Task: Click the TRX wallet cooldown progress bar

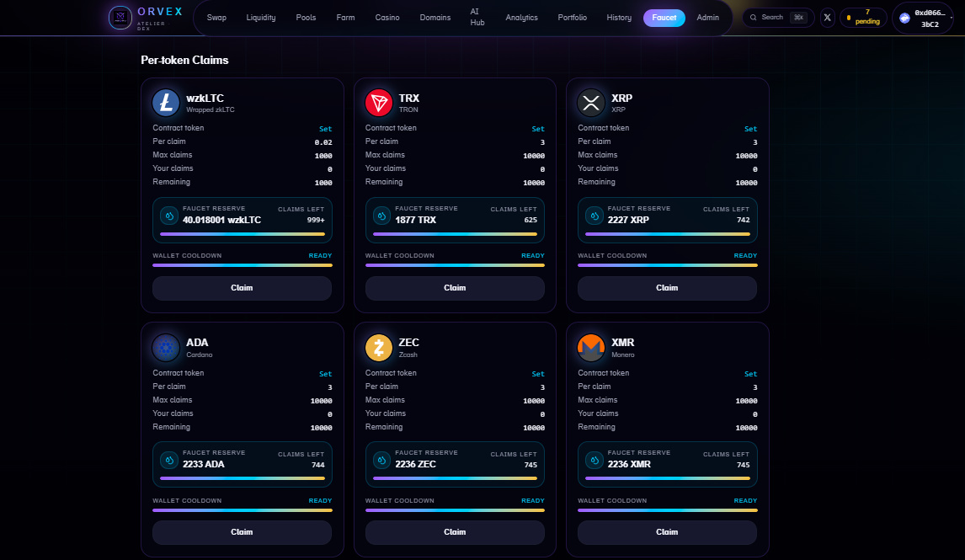Action: (455, 265)
